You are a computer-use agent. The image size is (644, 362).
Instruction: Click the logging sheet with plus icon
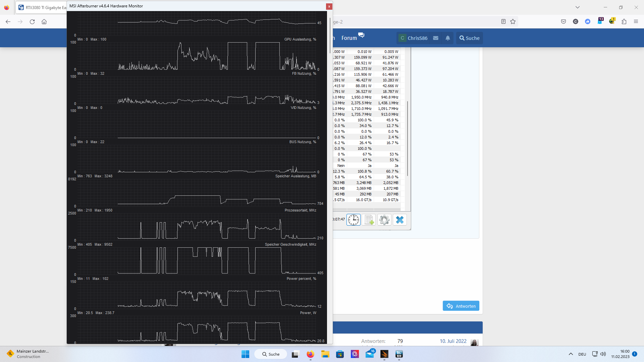[x=369, y=220]
